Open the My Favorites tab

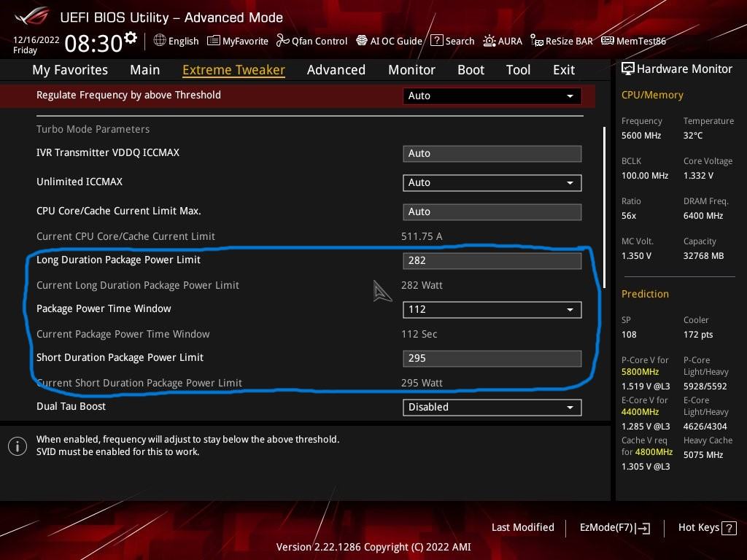(70, 70)
